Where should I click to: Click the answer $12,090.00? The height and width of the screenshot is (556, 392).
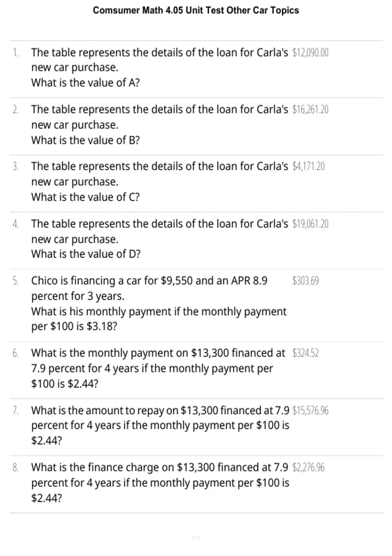(x=310, y=52)
